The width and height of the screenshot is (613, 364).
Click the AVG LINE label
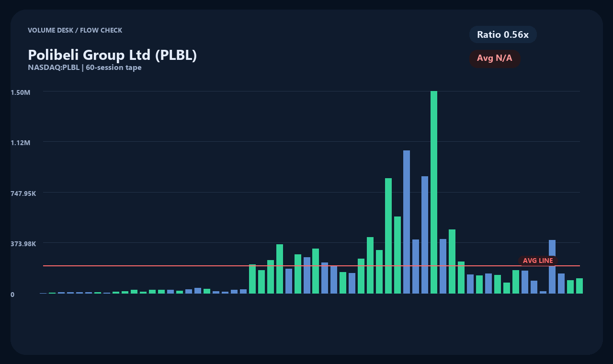538,261
